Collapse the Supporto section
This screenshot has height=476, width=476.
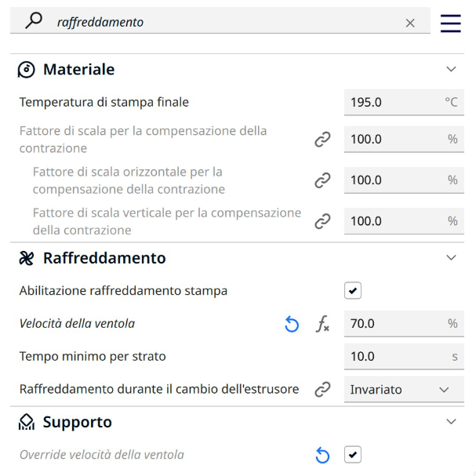(451, 422)
